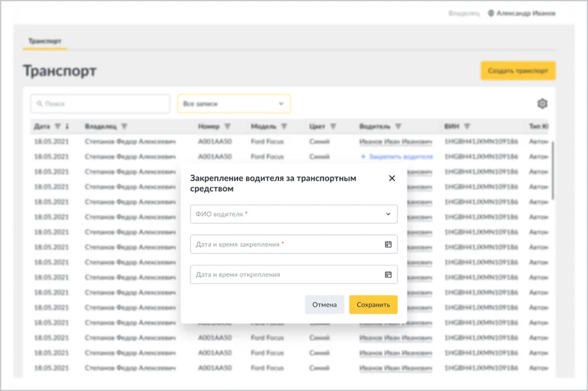Click the Водитель column header label
This screenshot has height=391, width=588.
point(375,126)
